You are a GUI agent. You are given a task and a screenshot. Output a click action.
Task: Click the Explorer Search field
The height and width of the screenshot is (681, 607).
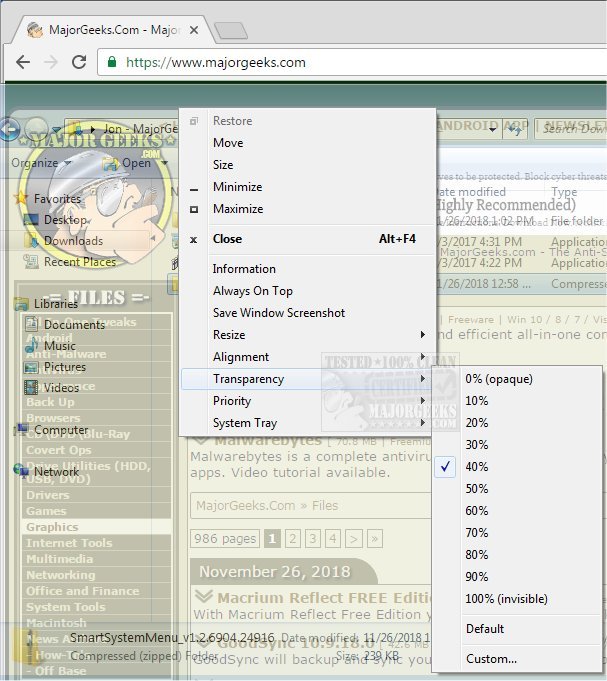tap(571, 129)
